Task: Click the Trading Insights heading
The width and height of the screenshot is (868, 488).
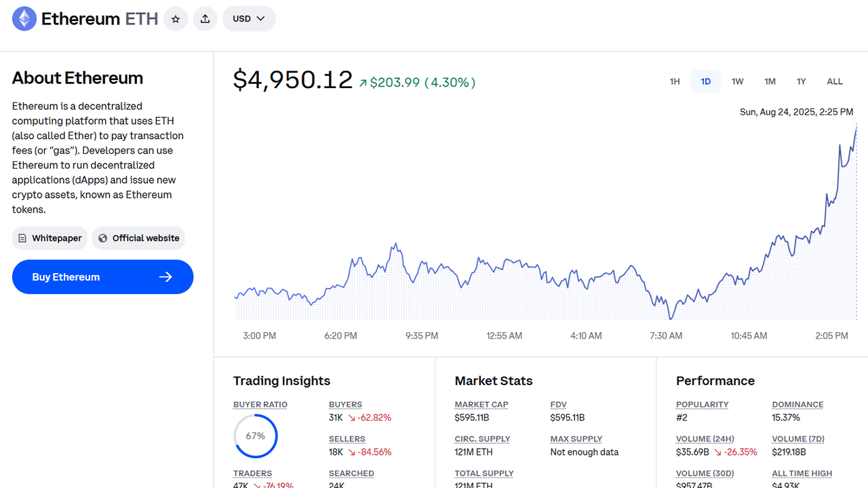Action: tap(281, 381)
